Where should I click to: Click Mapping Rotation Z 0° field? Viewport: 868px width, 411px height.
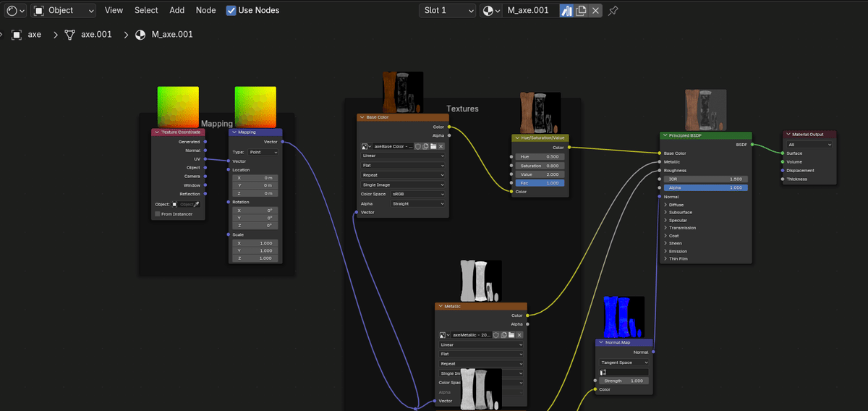click(x=256, y=225)
